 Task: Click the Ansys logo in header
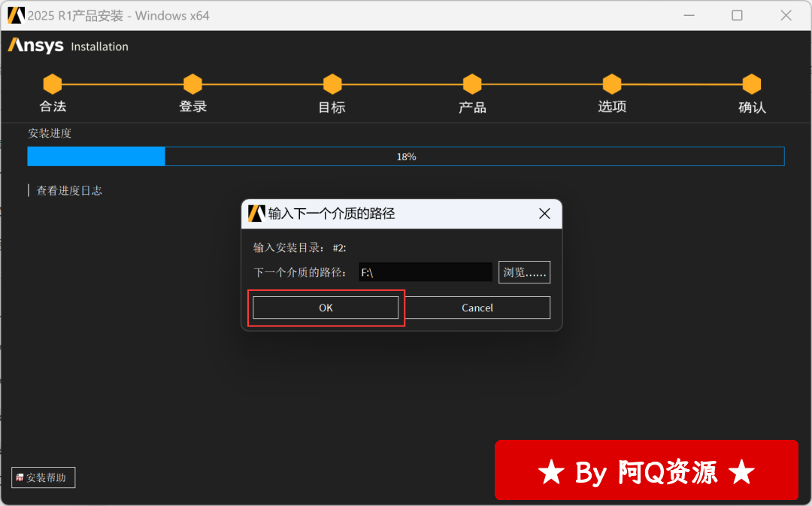click(36, 46)
